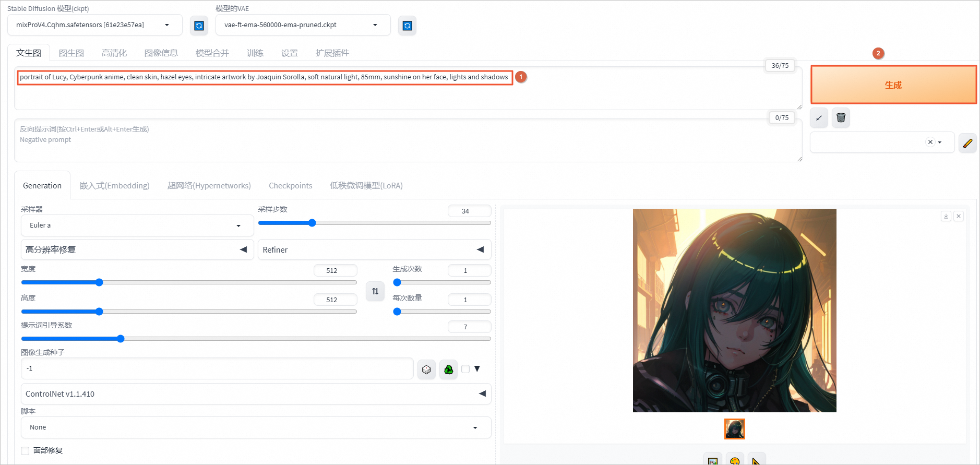Download the generated image
This screenshot has width=980, height=465.
pyautogui.click(x=946, y=216)
